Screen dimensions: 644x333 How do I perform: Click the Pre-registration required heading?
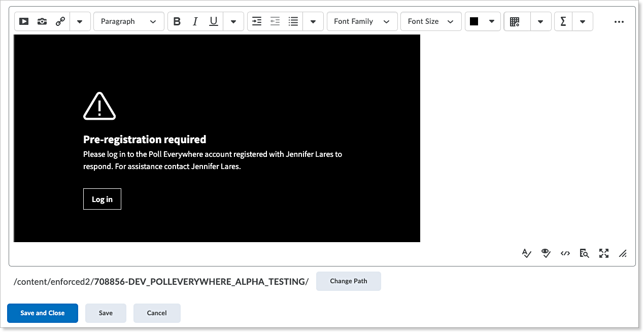click(145, 140)
